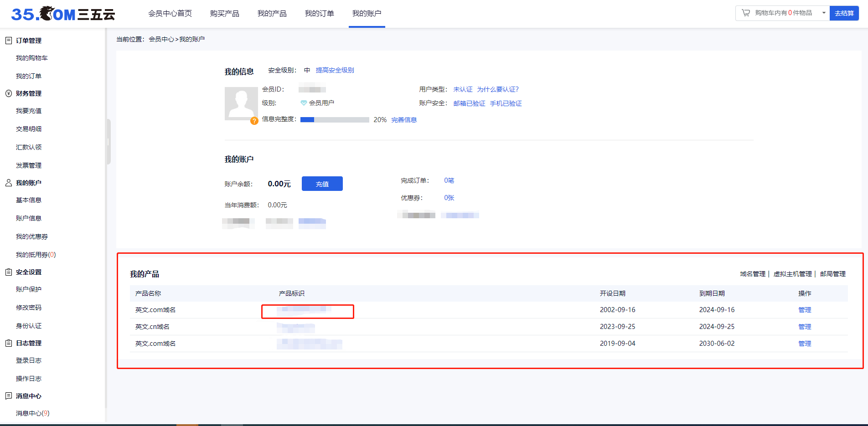Viewport: 868px width, 426px height.
Task: Switch to the 我的订单 top tab
Action: coord(319,14)
